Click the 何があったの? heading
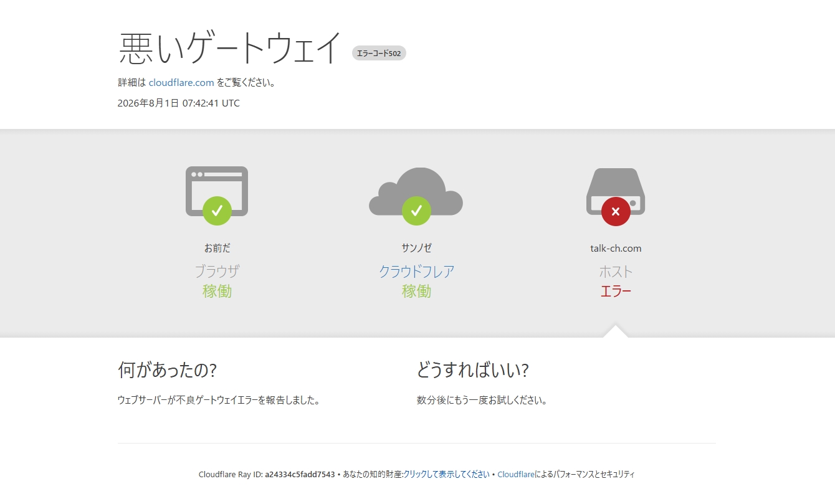 pyautogui.click(x=167, y=370)
